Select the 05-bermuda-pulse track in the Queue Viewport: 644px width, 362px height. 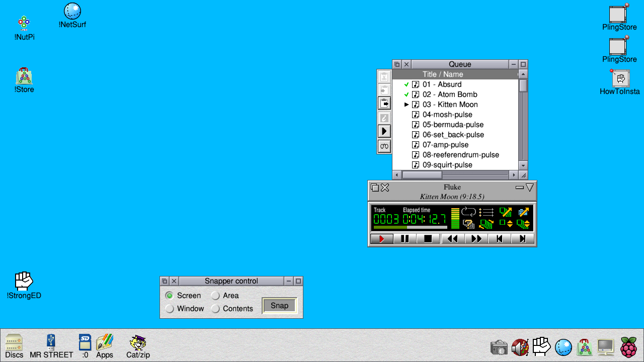453,124
